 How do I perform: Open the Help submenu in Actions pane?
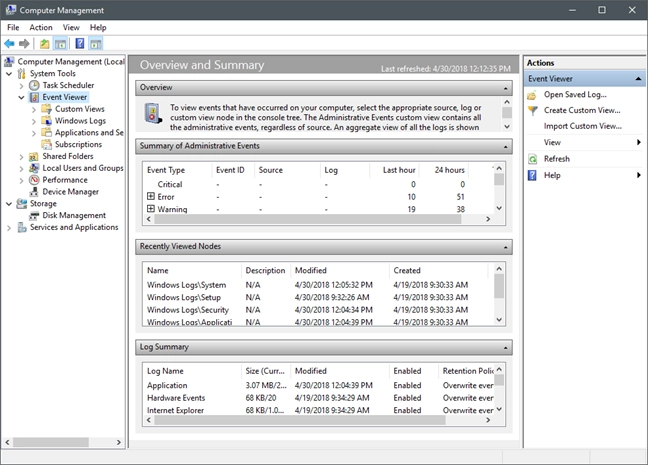click(x=584, y=175)
